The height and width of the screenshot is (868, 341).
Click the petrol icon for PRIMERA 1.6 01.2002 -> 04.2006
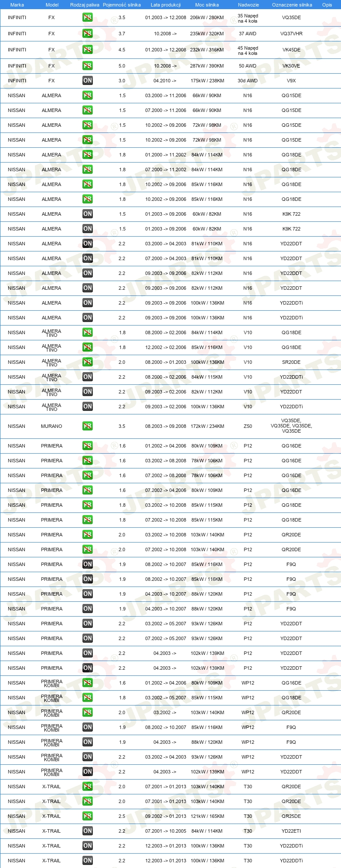click(88, 446)
